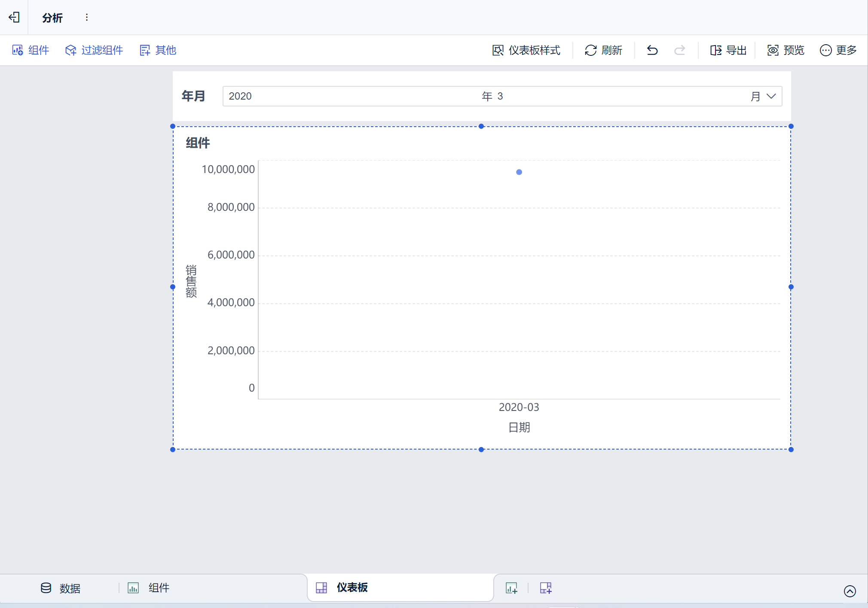868x608 pixels.
Task: Click the data point for 2020-03
Action: point(519,172)
